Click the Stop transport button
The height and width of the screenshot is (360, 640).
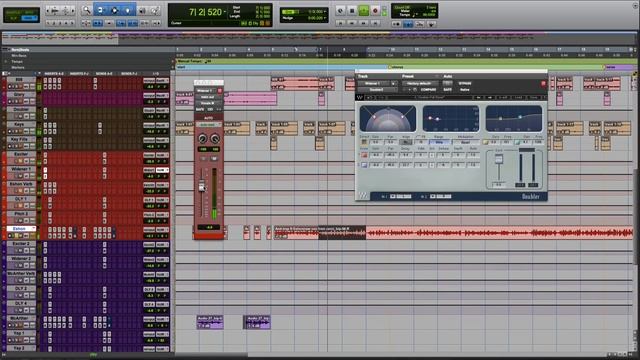[x=352, y=11]
